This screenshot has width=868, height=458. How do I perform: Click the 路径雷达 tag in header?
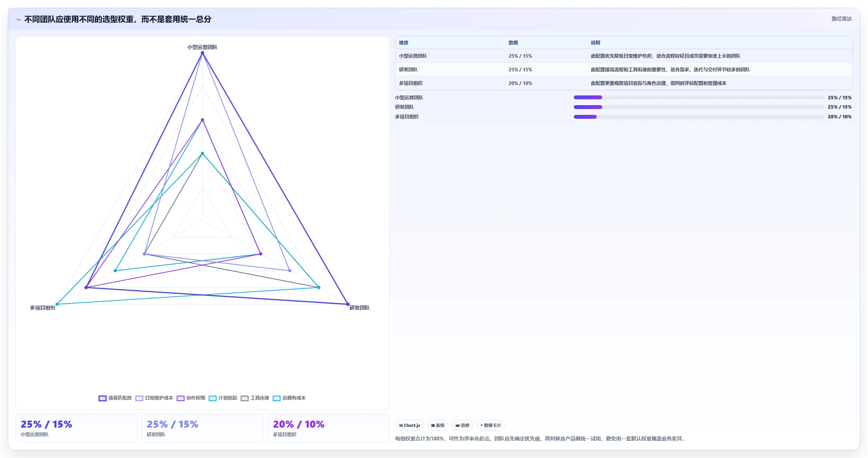click(x=841, y=19)
